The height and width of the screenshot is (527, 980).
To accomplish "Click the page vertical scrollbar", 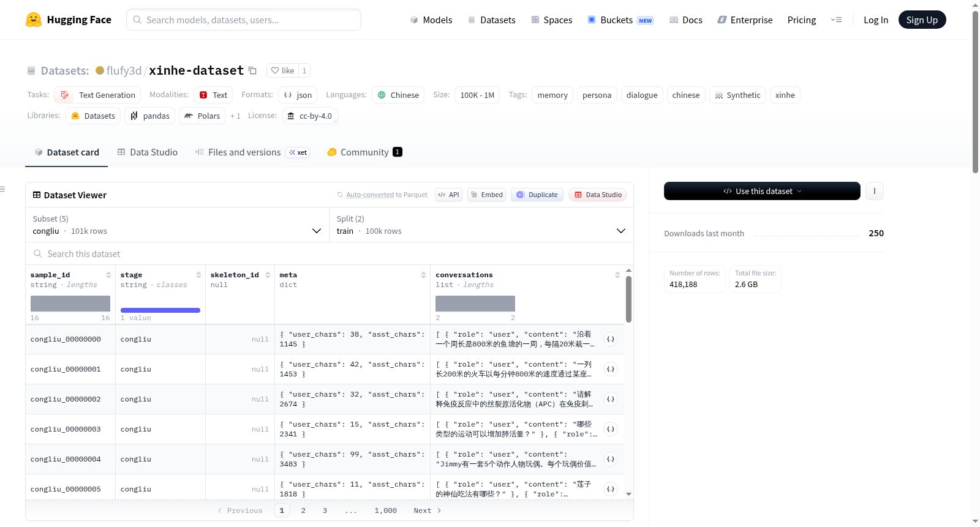I will 975,92.
